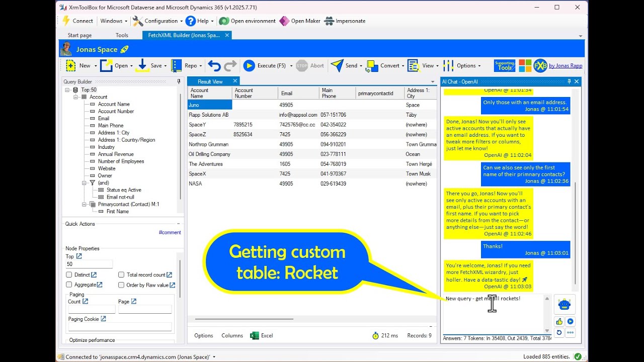Click the Send paper-plane icon
The width and height of the screenshot is (644, 362).
pos(337,65)
